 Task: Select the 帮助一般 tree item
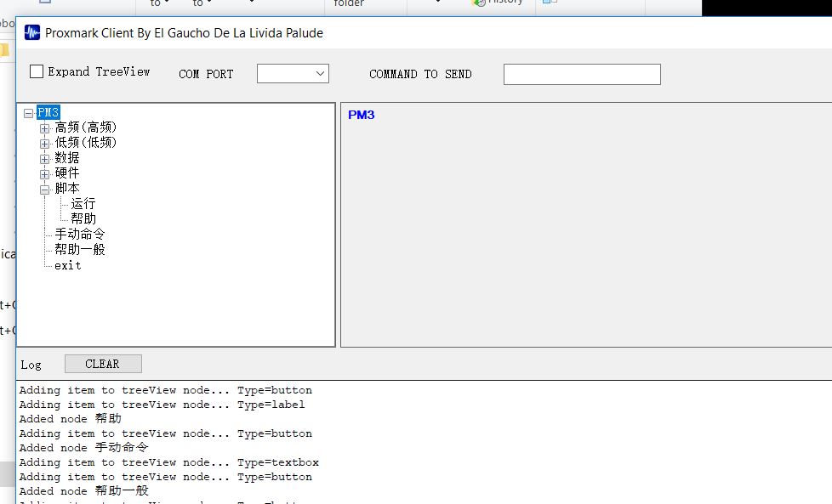tap(80, 250)
